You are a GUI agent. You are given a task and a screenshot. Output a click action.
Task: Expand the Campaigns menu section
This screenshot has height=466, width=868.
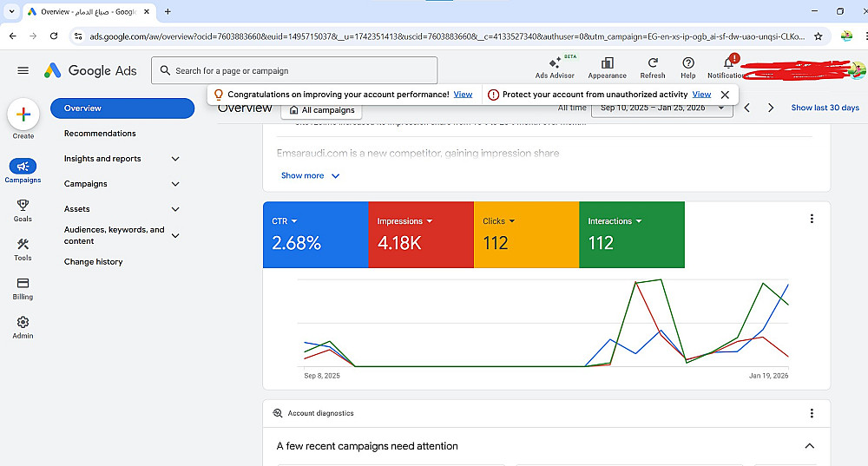[x=175, y=184]
